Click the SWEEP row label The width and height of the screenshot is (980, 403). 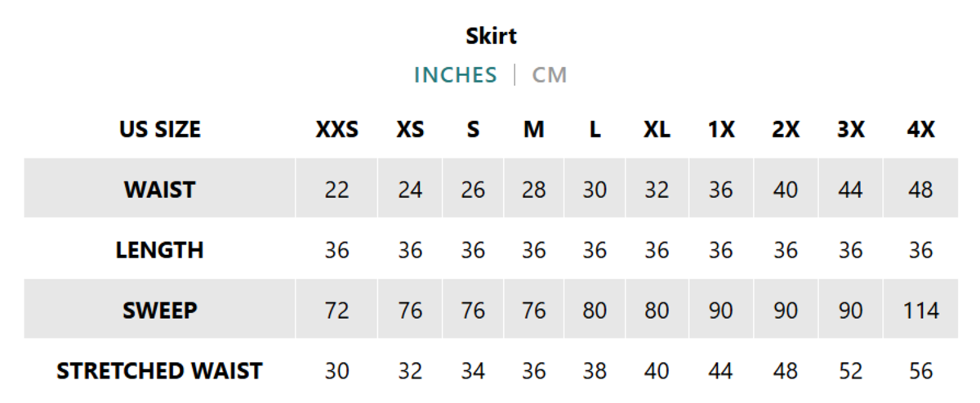159,311
